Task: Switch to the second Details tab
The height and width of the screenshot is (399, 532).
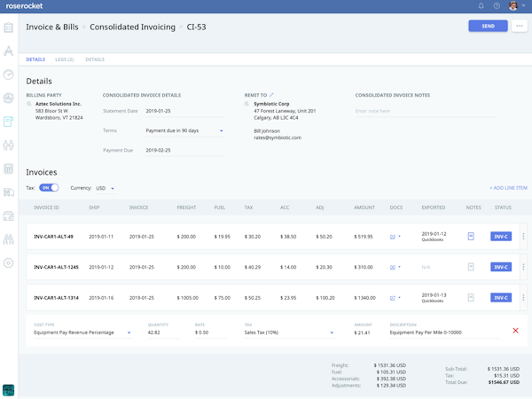Action: point(95,59)
